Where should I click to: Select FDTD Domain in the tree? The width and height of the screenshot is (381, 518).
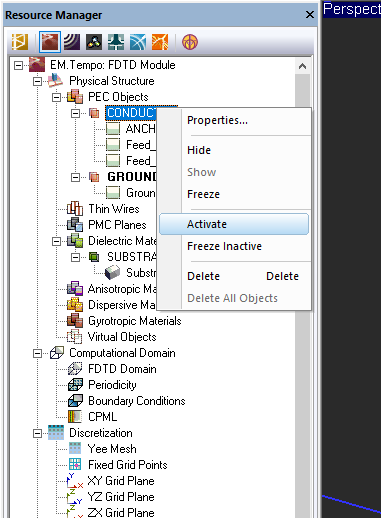[122, 369]
